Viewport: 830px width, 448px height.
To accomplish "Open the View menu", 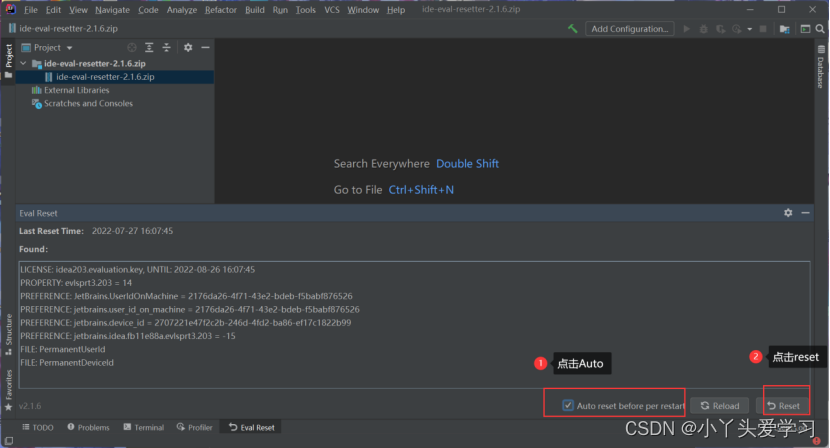I will coord(78,10).
